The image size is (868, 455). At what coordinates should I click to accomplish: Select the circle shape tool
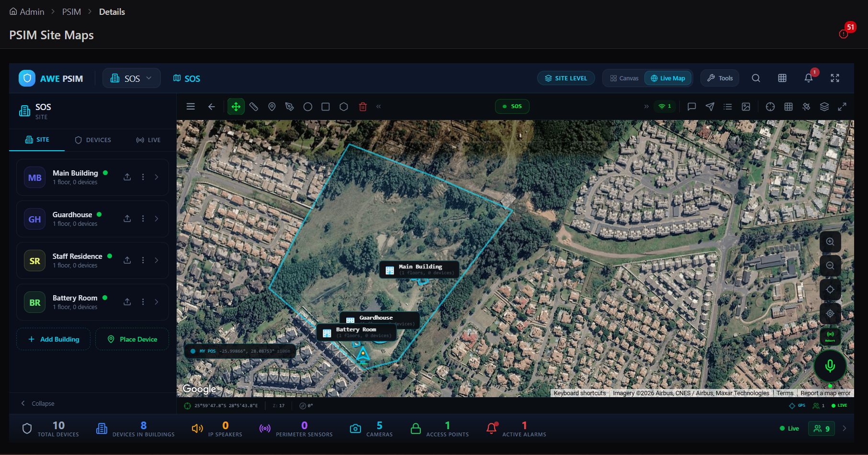(308, 107)
